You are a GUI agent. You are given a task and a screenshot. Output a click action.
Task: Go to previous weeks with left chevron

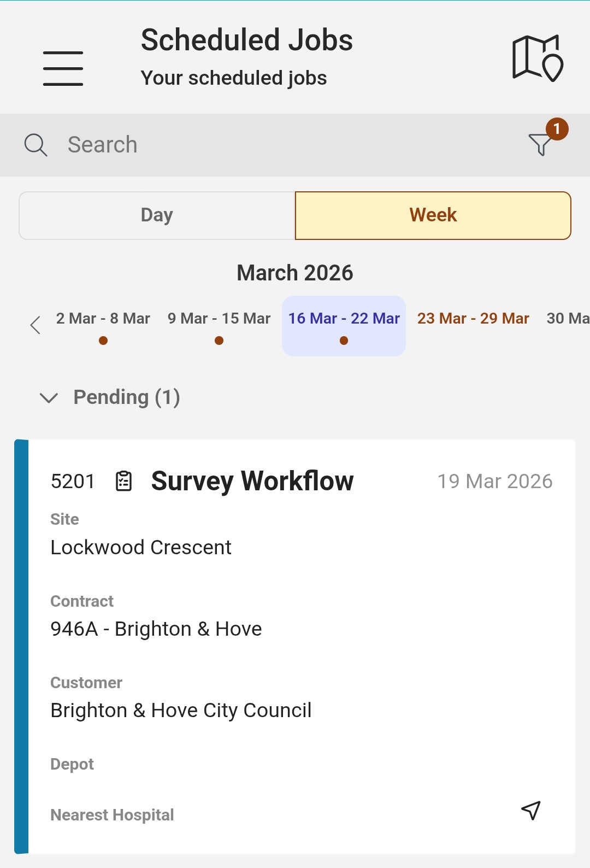(x=36, y=325)
